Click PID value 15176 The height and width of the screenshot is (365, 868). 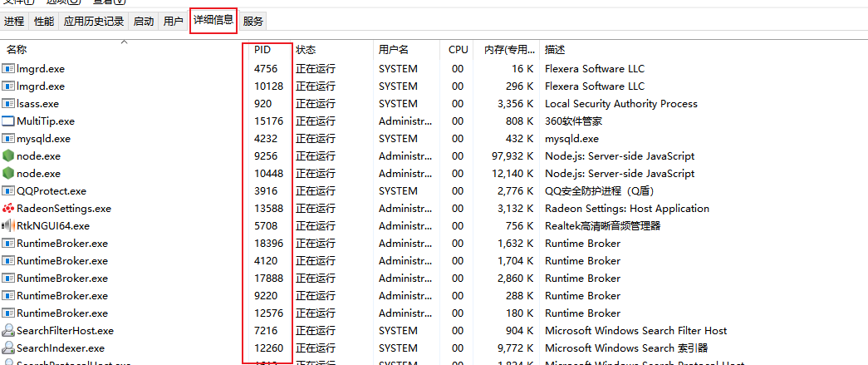268,121
